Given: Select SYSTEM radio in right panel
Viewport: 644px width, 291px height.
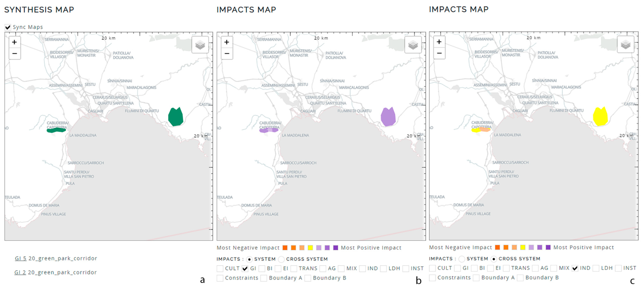Looking at the screenshot, I should [462, 259].
